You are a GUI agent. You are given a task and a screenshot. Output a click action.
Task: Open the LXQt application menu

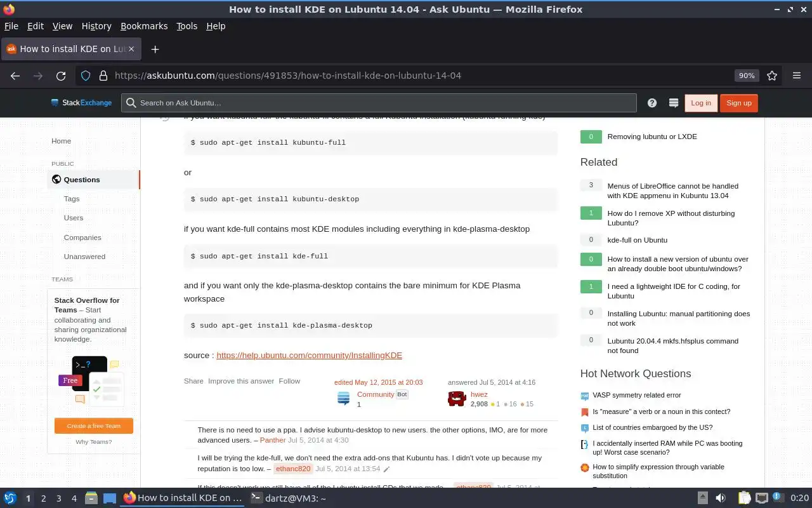tap(10, 498)
